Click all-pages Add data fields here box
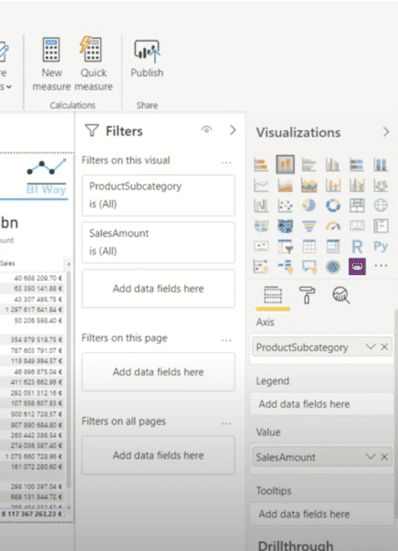This screenshot has width=398, height=551. [158, 455]
